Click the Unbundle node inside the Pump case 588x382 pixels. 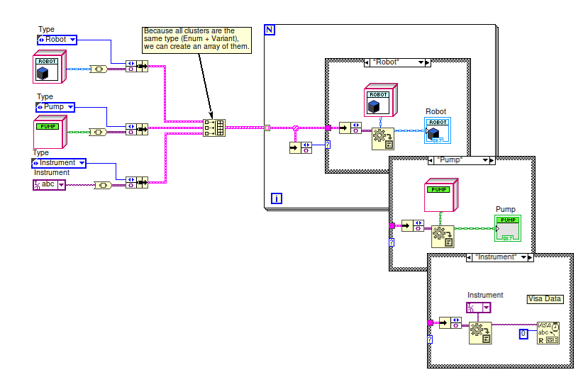point(413,225)
